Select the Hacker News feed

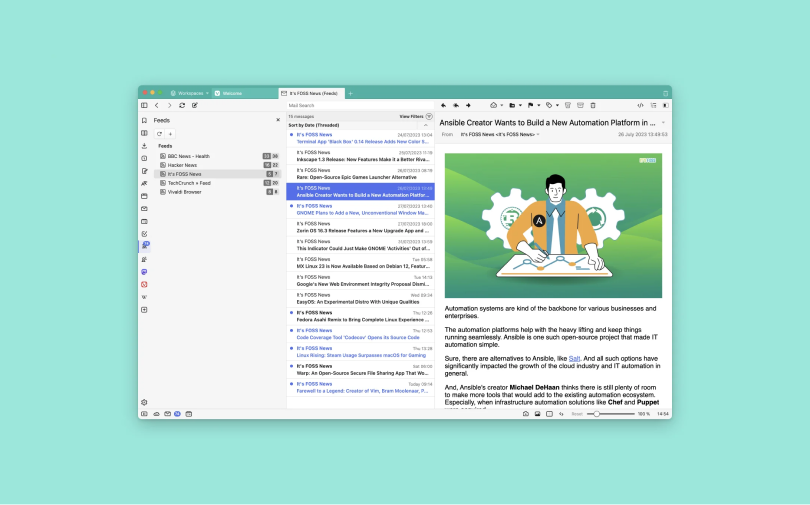click(181, 165)
